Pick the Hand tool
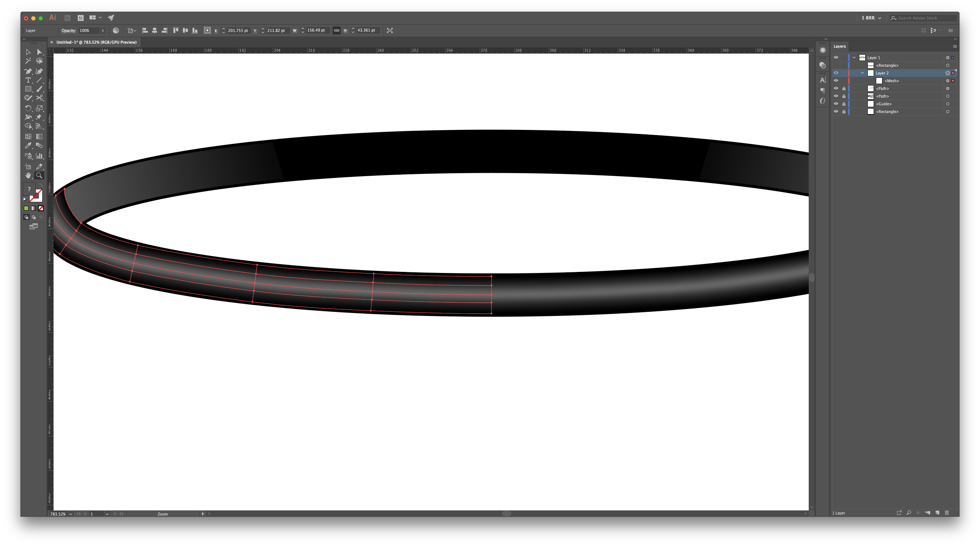The width and height of the screenshot is (980, 546). click(28, 175)
